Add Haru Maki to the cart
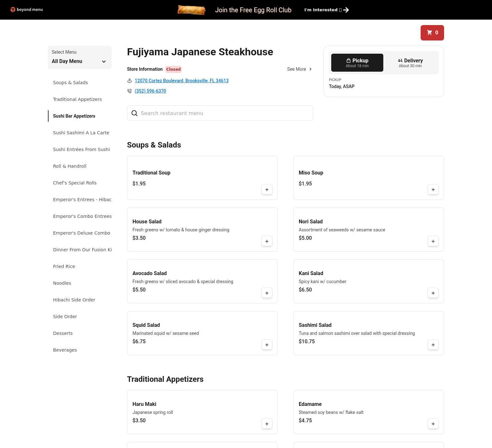 coord(267,424)
